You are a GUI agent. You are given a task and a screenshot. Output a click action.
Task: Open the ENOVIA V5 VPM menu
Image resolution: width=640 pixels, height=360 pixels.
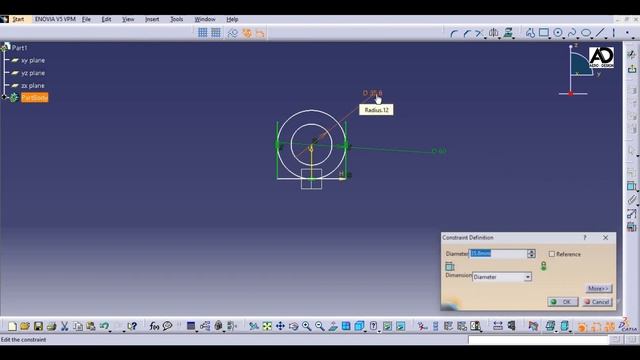[x=55, y=19]
